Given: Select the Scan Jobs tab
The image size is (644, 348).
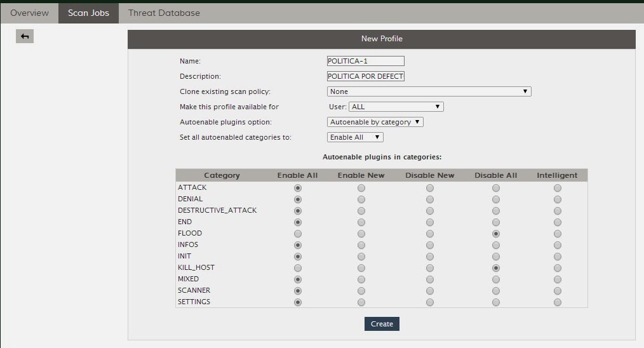Looking at the screenshot, I should tap(88, 13).
